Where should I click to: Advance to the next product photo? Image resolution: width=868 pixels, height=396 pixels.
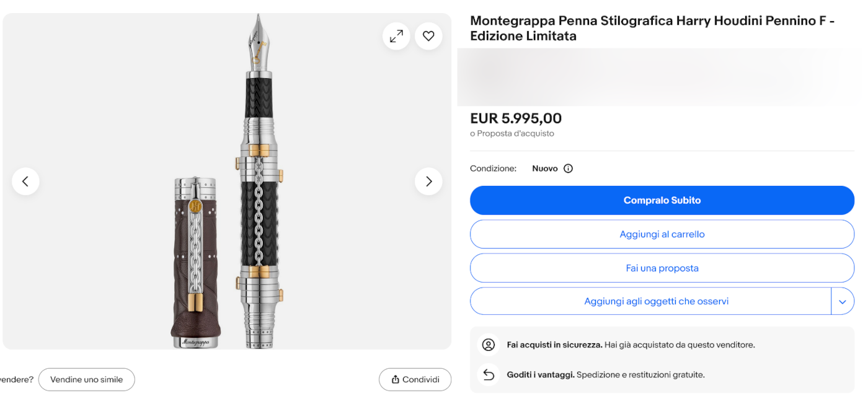[428, 182]
